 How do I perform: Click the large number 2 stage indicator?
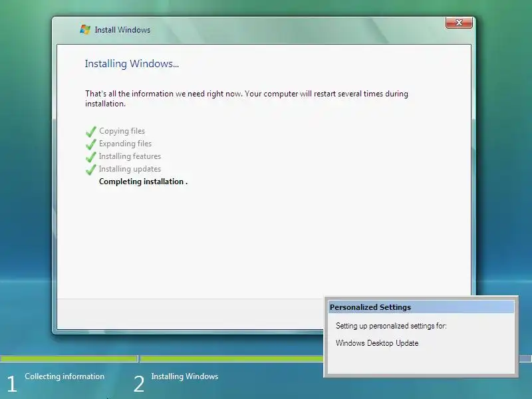point(139,384)
